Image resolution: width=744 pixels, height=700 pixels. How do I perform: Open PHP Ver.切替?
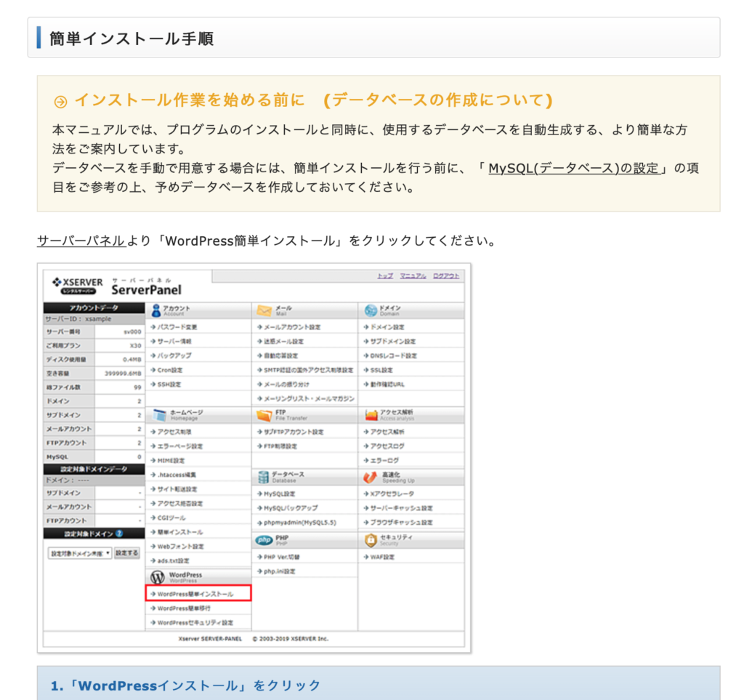(282, 557)
